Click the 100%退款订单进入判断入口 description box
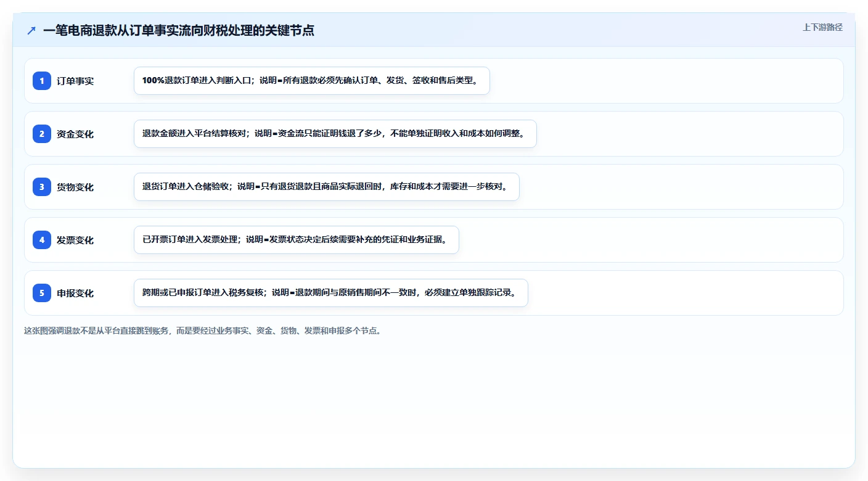Screen dimensions: 868x481 point(312,81)
